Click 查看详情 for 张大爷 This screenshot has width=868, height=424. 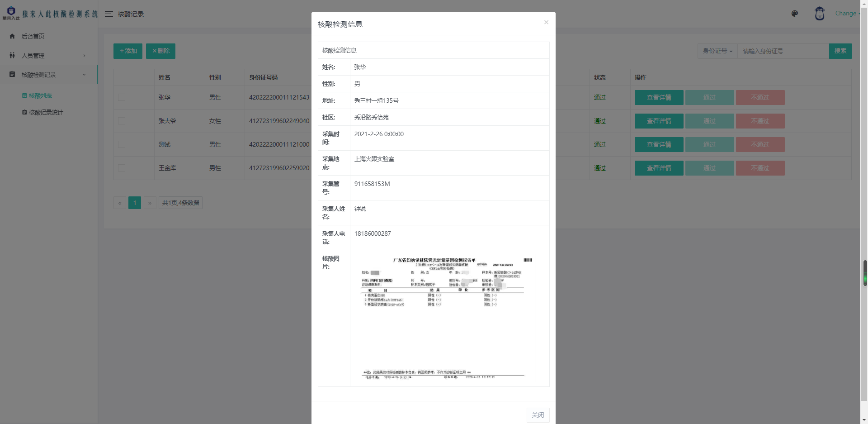659,121
